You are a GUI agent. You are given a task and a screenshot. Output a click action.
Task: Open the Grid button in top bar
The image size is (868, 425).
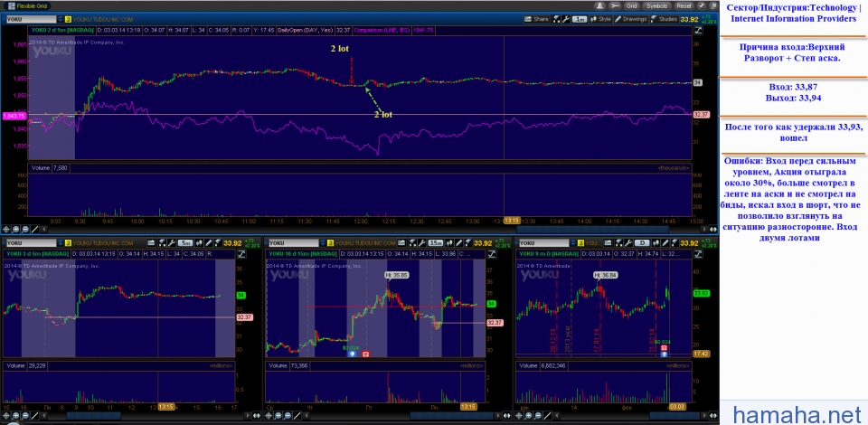tap(632, 6)
